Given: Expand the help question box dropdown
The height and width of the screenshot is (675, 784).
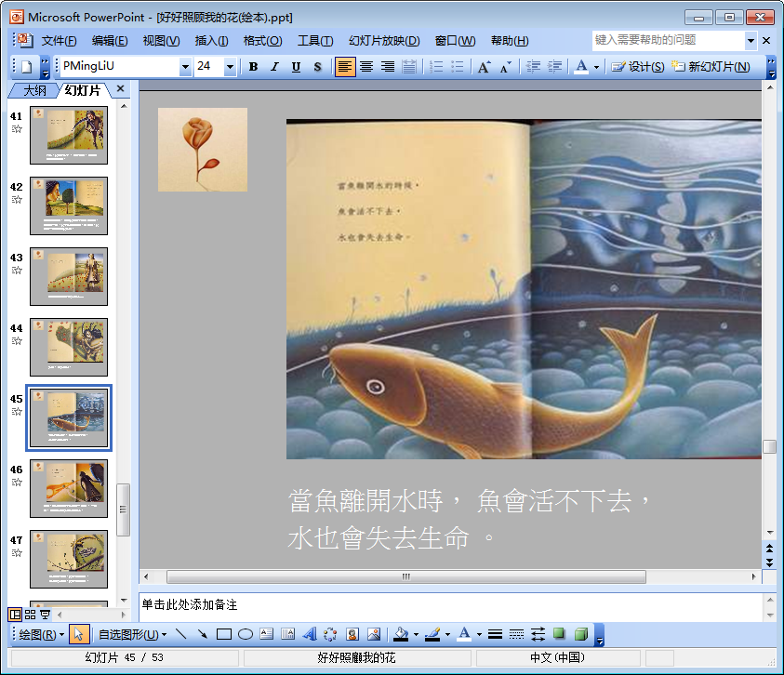Looking at the screenshot, I should tap(751, 41).
